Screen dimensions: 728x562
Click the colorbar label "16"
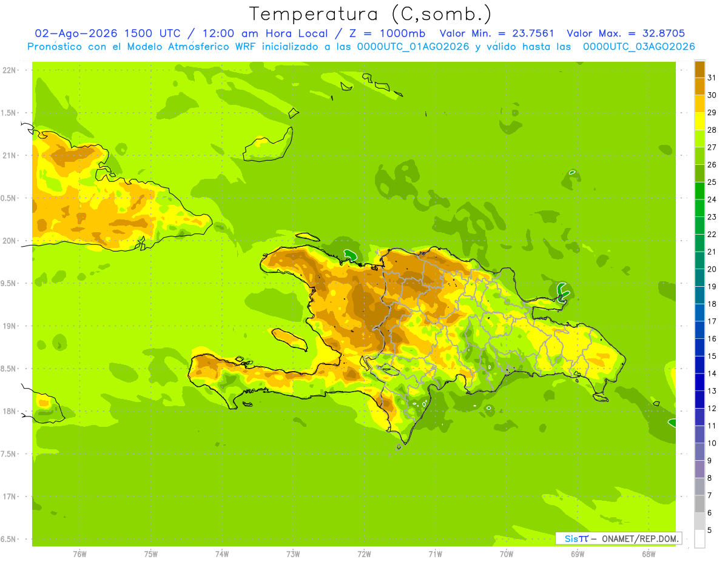712,339
